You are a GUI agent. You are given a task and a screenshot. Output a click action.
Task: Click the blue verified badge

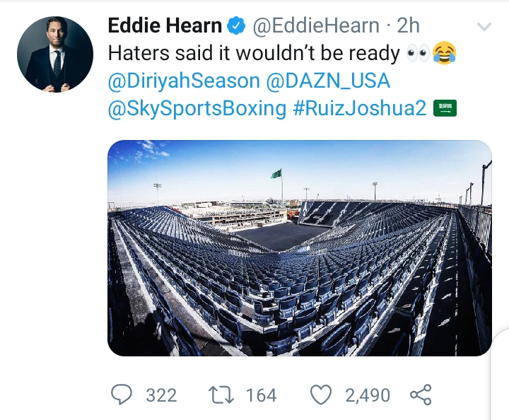click(x=236, y=25)
